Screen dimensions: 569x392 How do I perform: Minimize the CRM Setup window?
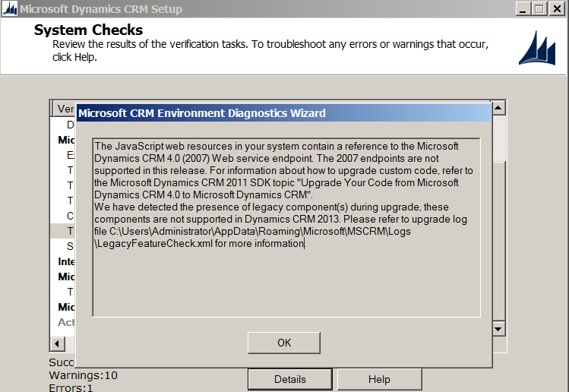[x=523, y=8]
